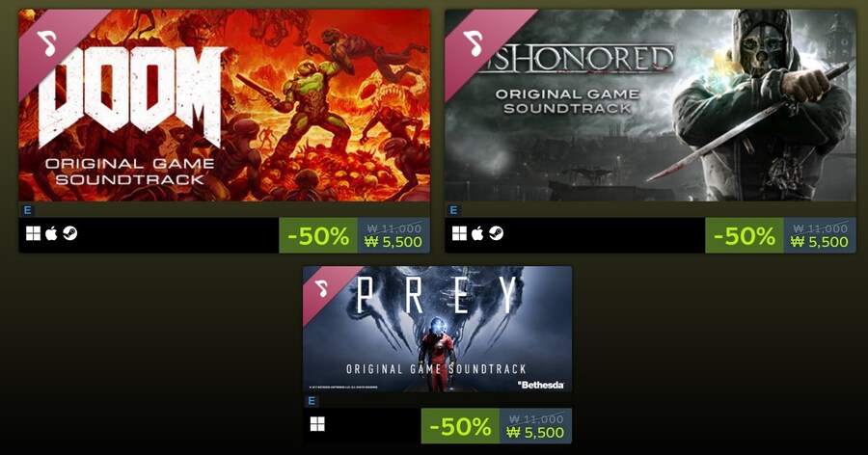This screenshot has width=868, height=455.
Task: Click the -50% discount badge for DOOM
Action: pyautogui.click(x=318, y=236)
